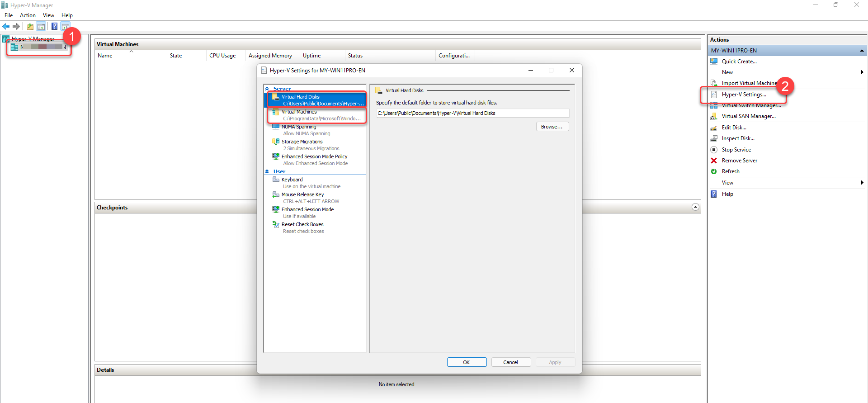Collapse the User section in settings
The height and width of the screenshot is (403, 868).
pyautogui.click(x=267, y=171)
